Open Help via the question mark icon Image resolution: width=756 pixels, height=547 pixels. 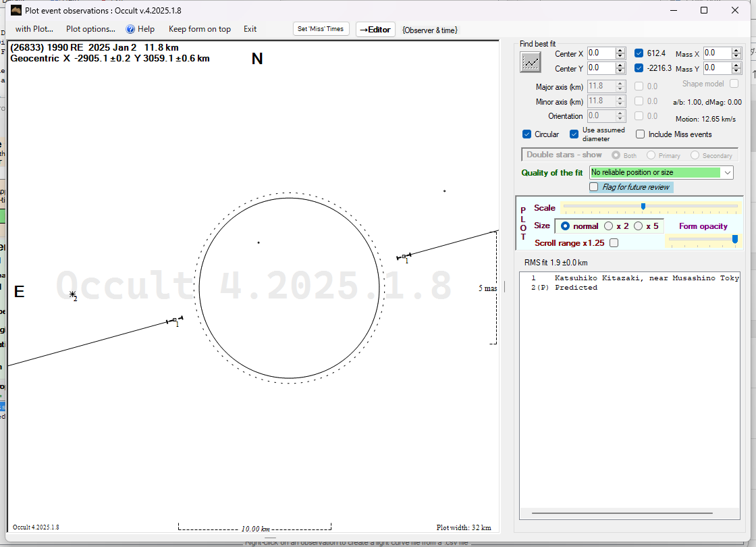point(131,29)
